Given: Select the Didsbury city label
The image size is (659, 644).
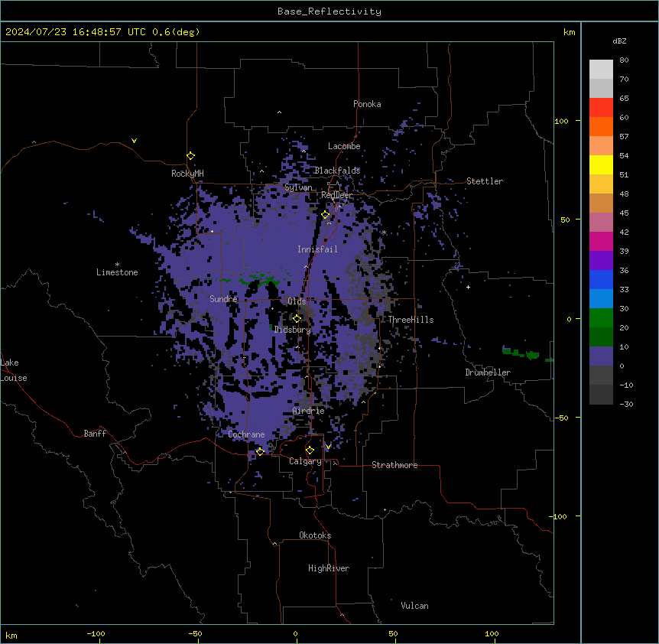Looking at the screenshot, I should pyautogui.click(x=293, y=330).
